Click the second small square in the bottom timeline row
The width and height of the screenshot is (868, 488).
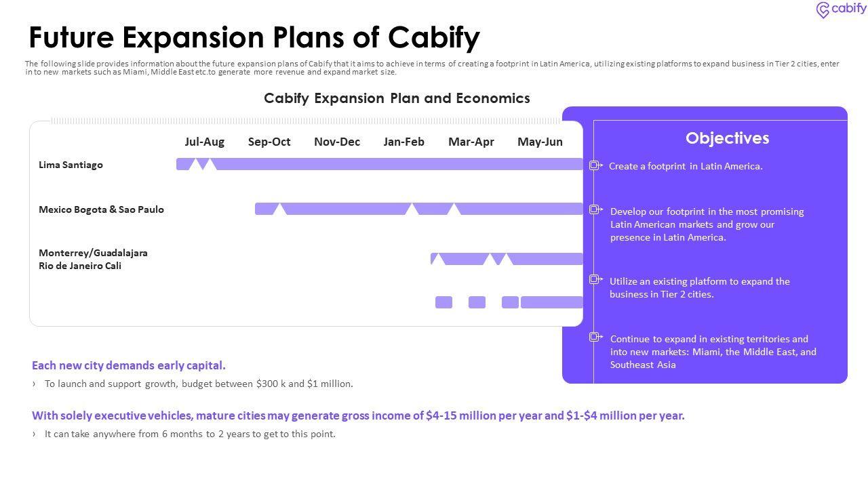point(477,302)
